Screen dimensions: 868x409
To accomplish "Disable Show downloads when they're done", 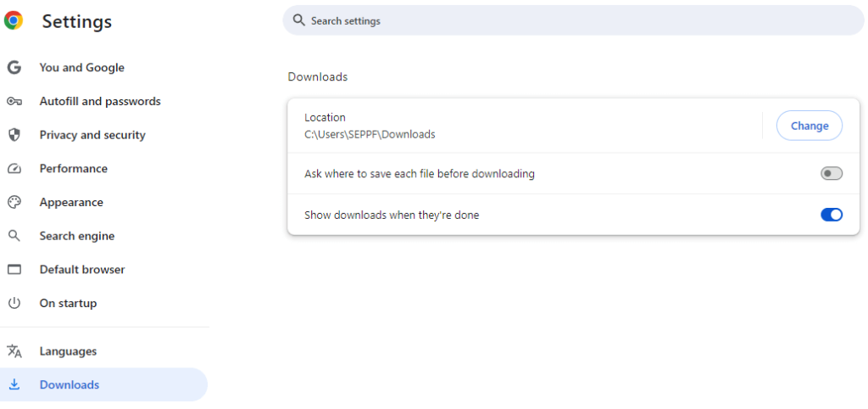I will 831,215.
